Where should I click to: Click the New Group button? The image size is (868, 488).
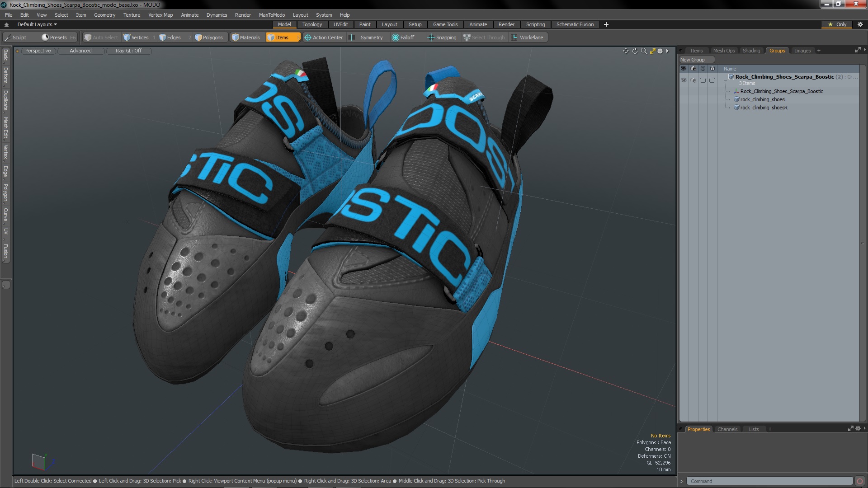696,60
